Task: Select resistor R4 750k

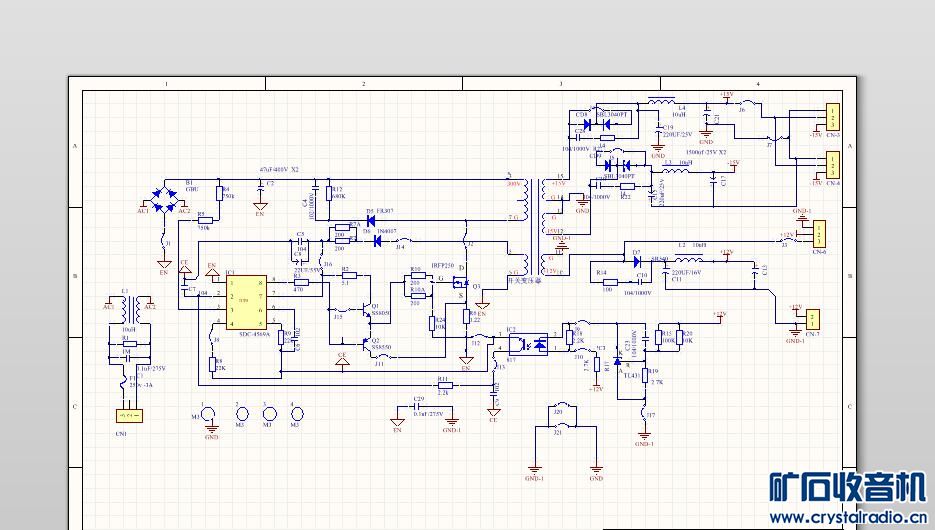Action: pos(219,193)
